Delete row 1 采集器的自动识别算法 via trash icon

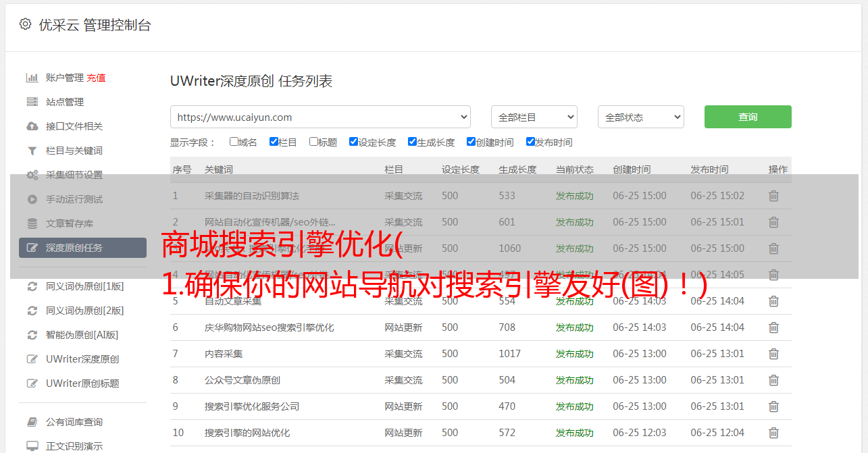coord(774,196)
